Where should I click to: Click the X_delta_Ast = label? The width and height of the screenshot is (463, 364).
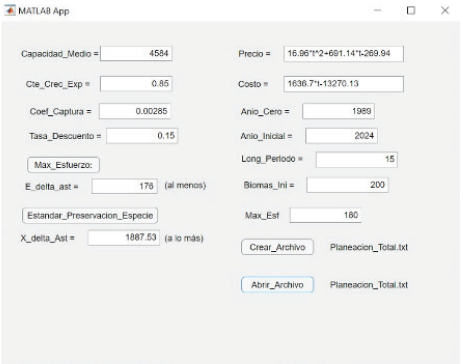coord(48,238)
